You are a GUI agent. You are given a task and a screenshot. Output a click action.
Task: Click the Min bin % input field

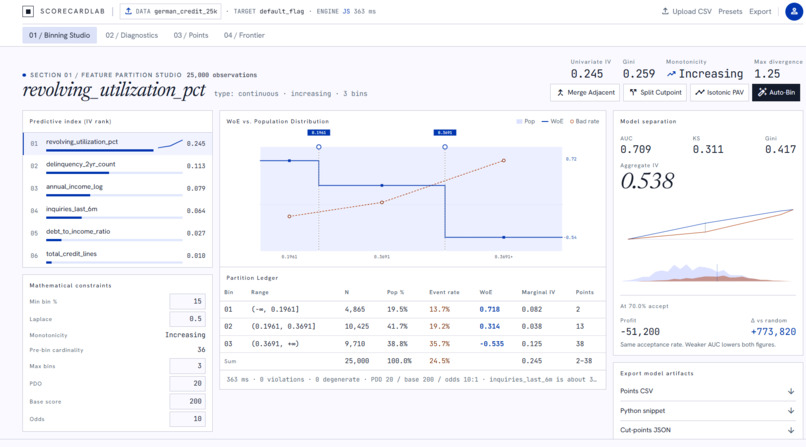[x=188, y=301]
